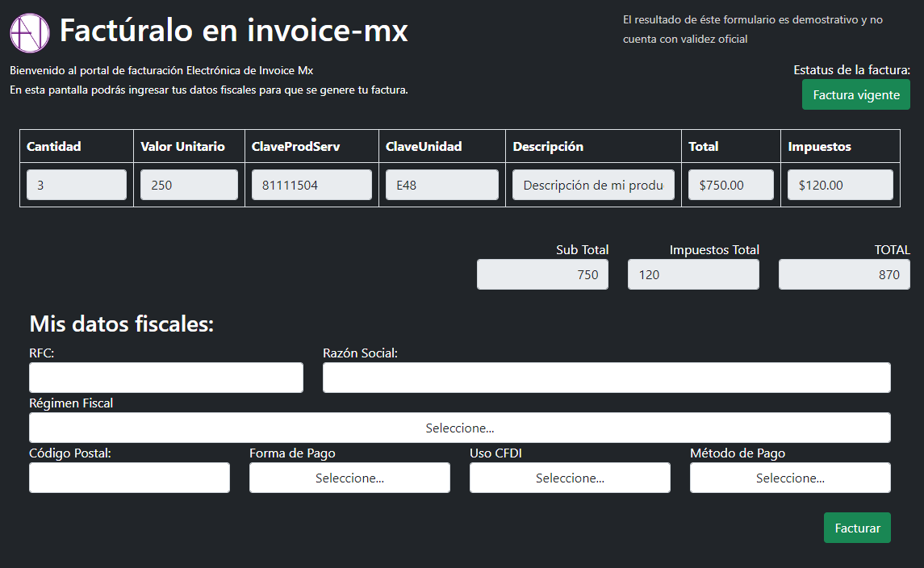Click the ClaveProdServ field 81111504
This screenshot has height=568, width=924.
click(x=311, y=185)
